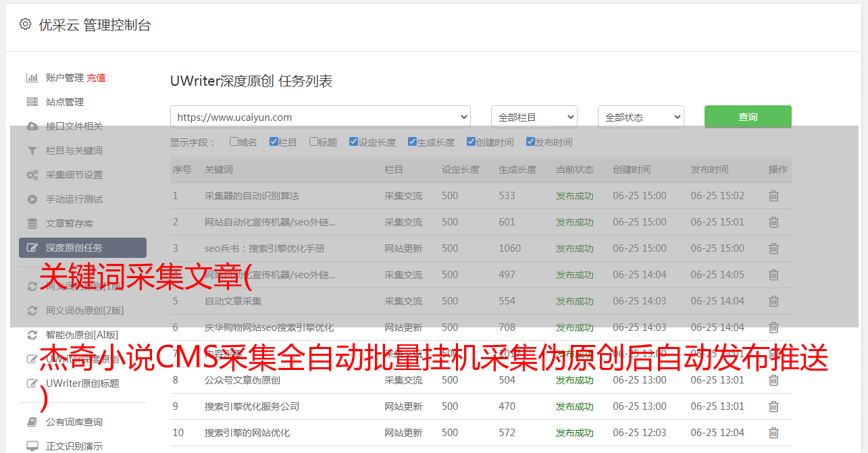The image size is (868, 453).
Task: Click the cloud icon next to 接口文件相关
Action: coord(32,126)
